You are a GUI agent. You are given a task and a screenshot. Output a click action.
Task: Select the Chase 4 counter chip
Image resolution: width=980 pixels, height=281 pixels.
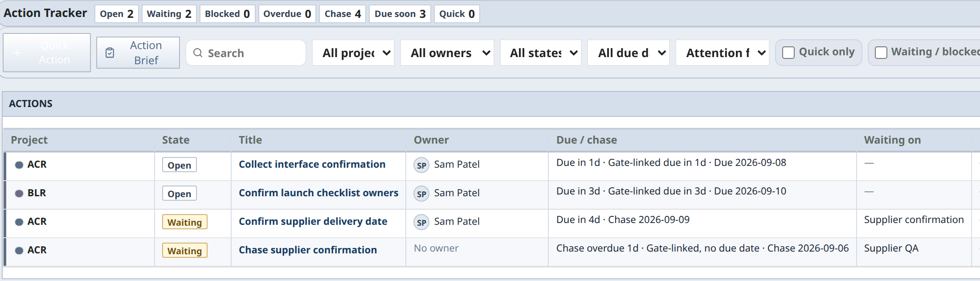click(x=343, y=14)
